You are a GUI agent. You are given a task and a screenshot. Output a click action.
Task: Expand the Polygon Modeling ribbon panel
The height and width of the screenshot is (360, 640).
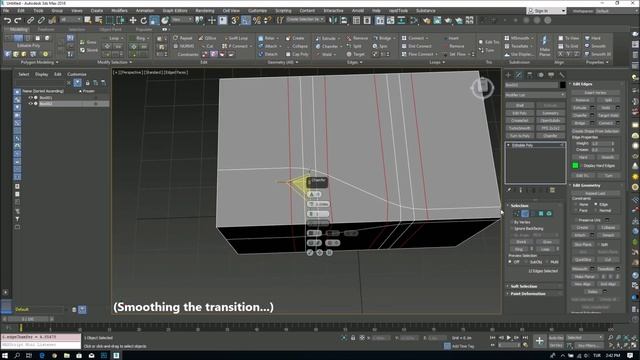(40, 62)
